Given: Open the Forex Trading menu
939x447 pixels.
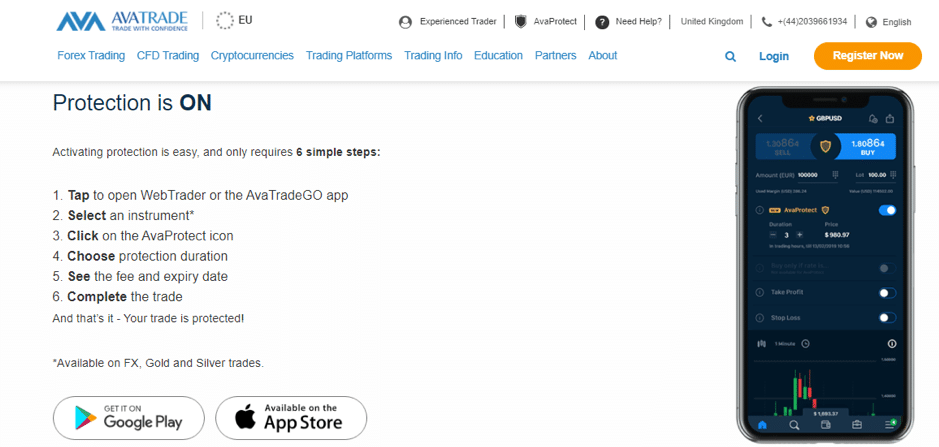Looking at the screenshot, I should [91, 56].
